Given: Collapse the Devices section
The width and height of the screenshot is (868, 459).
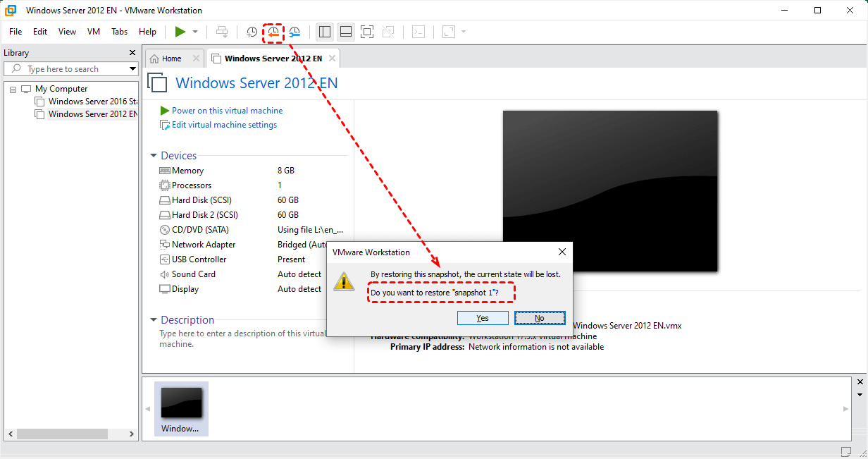Looking at the screenshot, I should pyautogui.click(x=154, y=156).
